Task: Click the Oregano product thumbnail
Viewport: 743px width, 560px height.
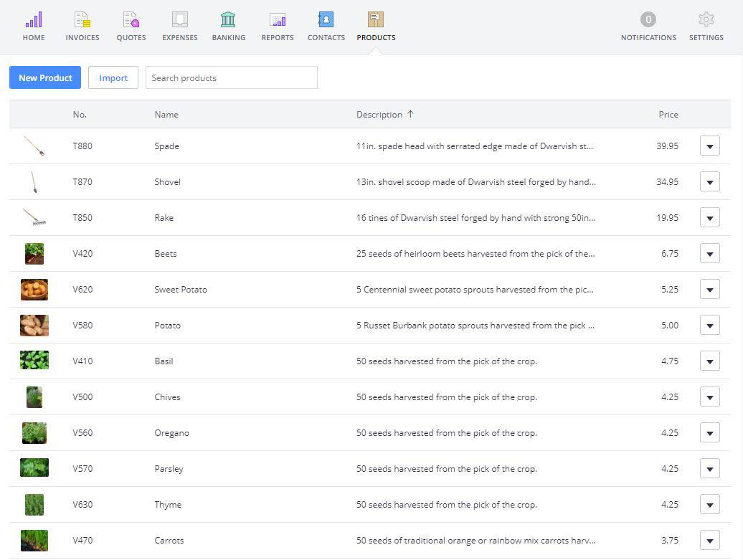Action: [34, 433]
